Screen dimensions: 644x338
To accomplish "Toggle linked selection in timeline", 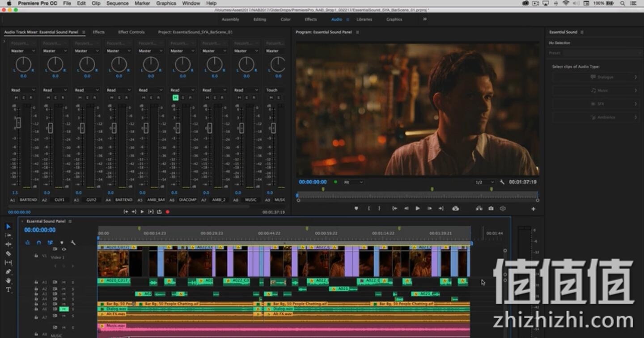I will (50, 243).
